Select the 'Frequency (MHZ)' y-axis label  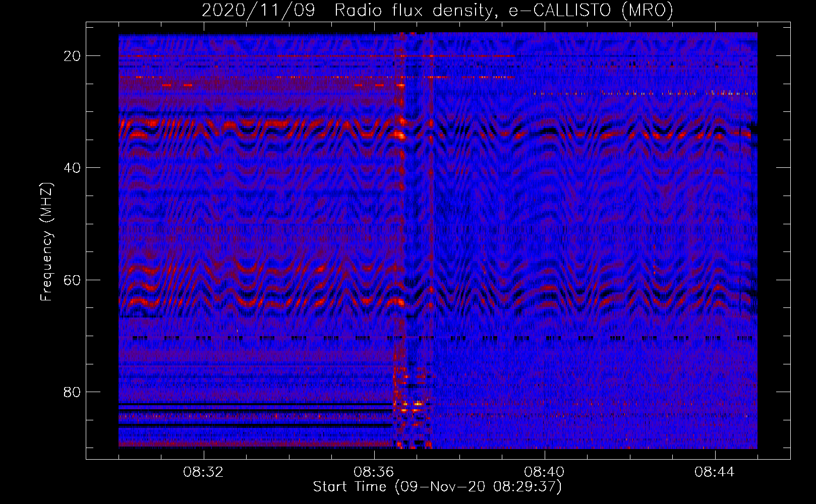click(x=46, y=242)
